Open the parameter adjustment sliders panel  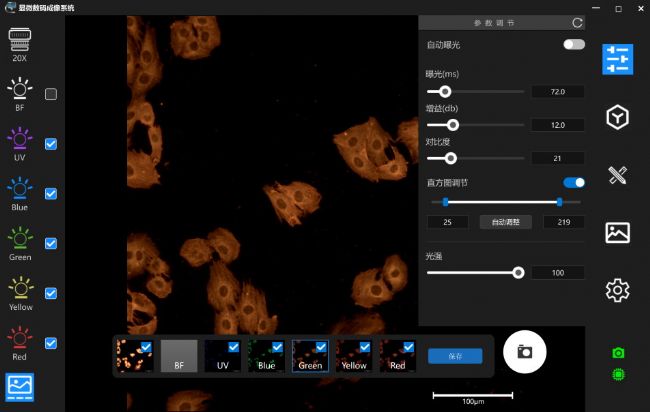[x=617, y=60]
